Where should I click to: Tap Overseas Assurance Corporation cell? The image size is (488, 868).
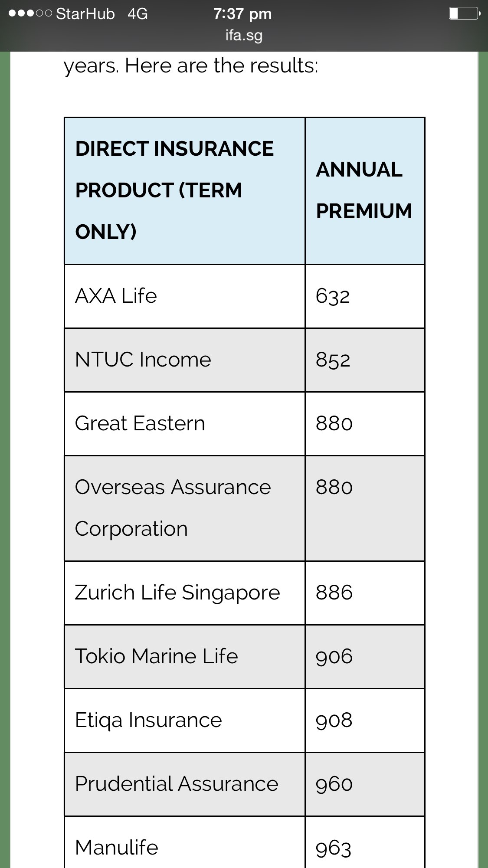click(x=173, y=508)
